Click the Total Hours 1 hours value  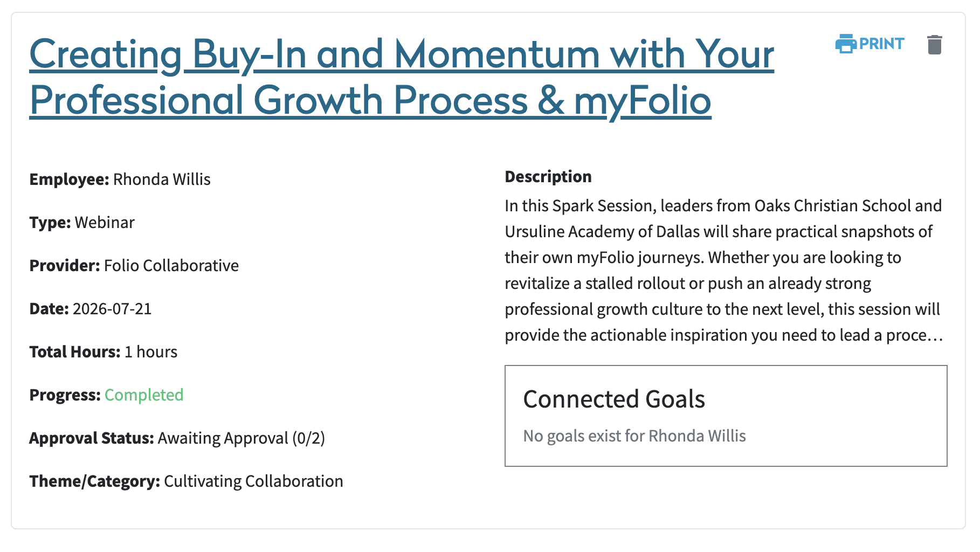[x=151, y=351]
